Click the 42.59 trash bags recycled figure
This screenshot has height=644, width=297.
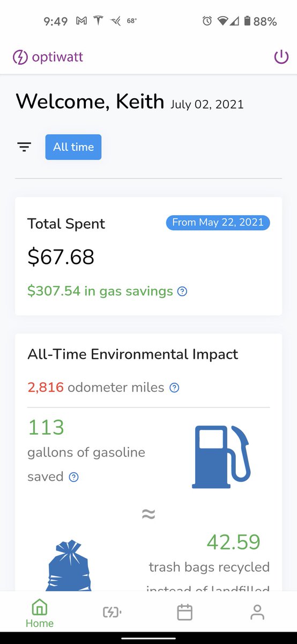(234, 542)
